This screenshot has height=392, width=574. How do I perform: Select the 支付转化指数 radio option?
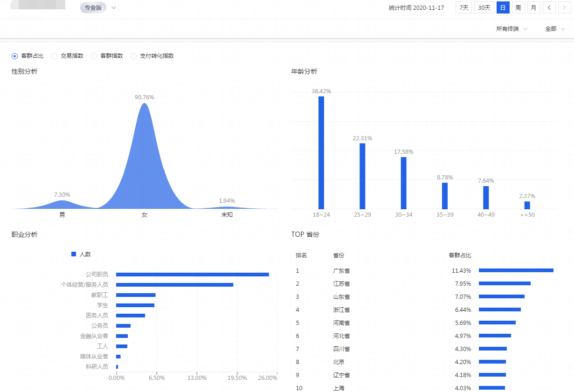[134, 56]
